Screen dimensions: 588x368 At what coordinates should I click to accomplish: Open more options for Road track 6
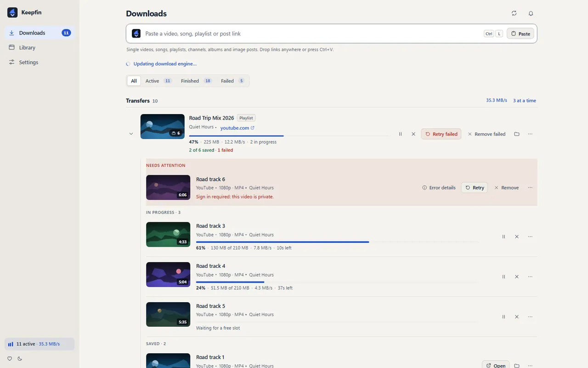pyautogui.click(x=530, y=188)
